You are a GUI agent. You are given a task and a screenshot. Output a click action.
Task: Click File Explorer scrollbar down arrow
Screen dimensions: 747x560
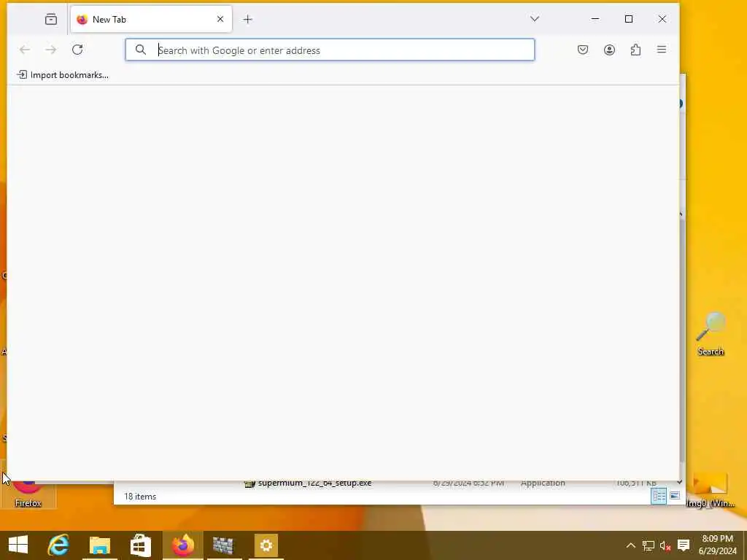tap(679, 483)
